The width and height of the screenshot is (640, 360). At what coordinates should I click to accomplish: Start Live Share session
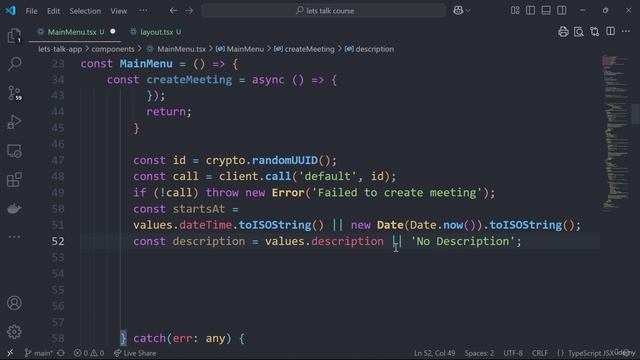pos(135,353)
